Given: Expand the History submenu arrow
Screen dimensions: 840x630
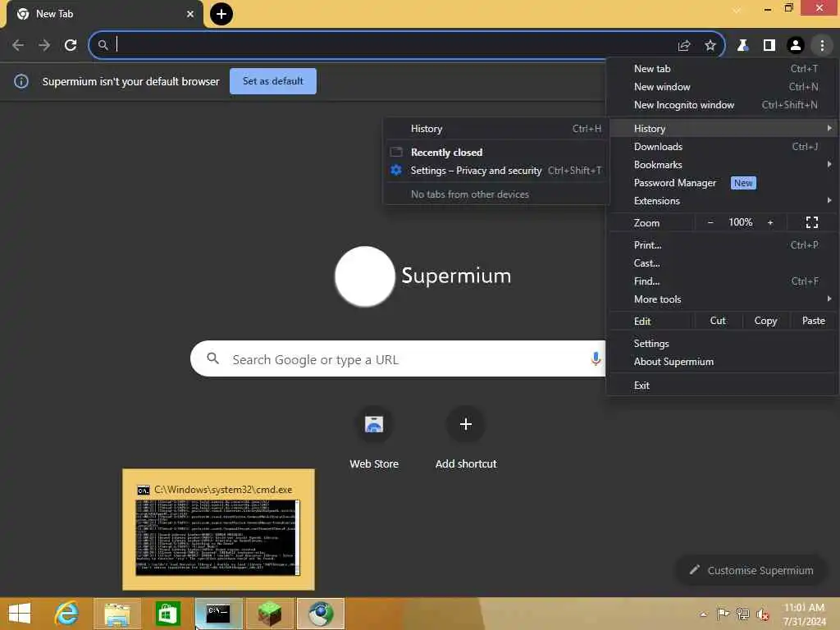Looking at the screenshot, I should point(829,128).
